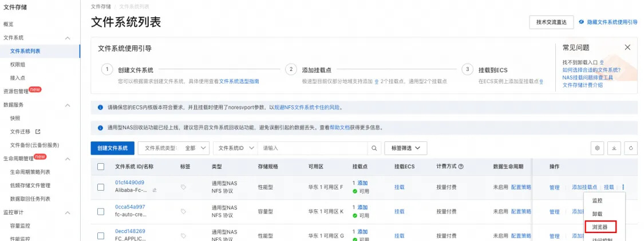Click the 创建文件系统 button
Image resolution: width=644 pixels, height=241 pixels.
113,148
